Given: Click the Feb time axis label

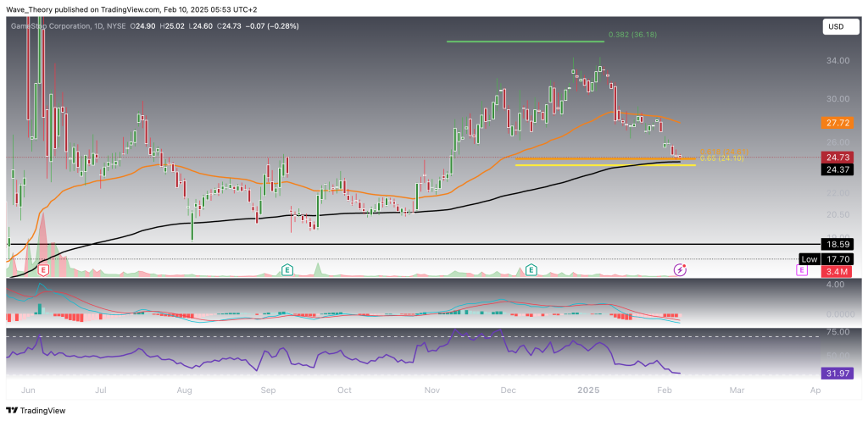Looking at the screenshot, I should [664, 390].
